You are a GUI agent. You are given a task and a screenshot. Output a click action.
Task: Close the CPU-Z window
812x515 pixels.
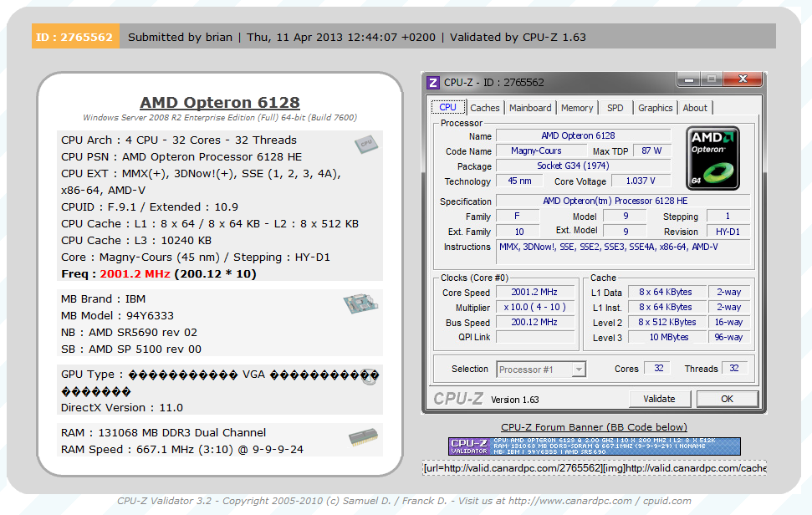(743, 79)
